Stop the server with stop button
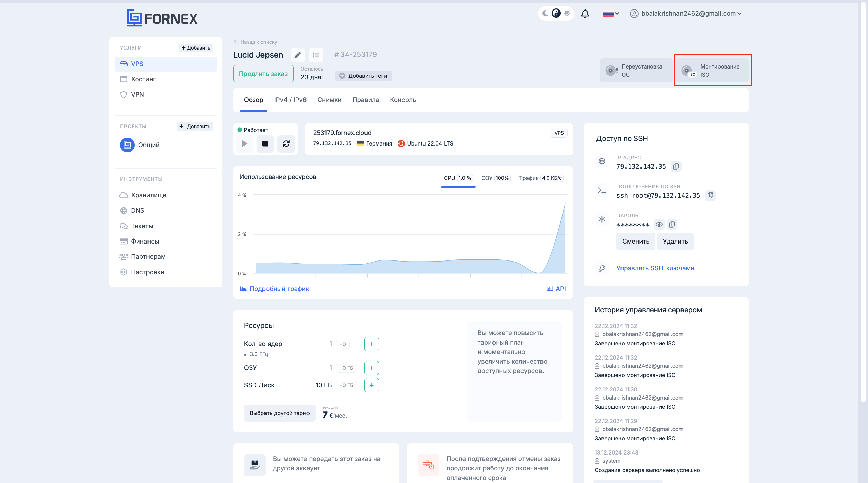Viewport: 868px width, 483px height. tap(265, 144)
